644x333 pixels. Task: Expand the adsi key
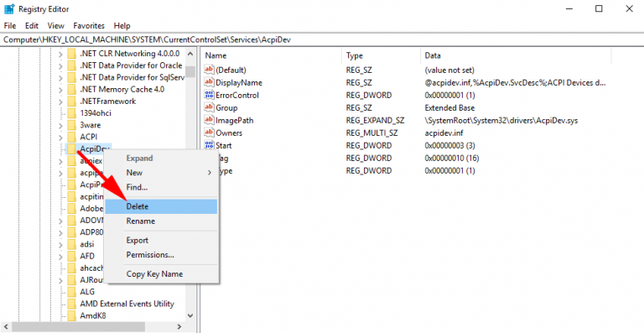pos(60,244)
